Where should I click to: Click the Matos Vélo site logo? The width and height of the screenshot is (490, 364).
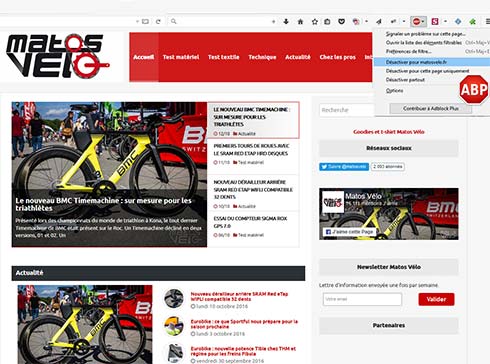(58, 56)
